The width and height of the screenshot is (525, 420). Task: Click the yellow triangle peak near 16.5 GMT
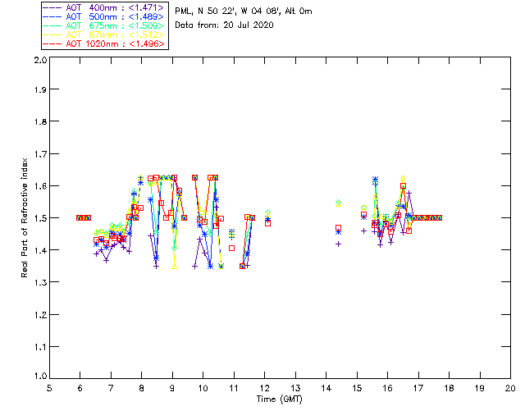(404, 178)
